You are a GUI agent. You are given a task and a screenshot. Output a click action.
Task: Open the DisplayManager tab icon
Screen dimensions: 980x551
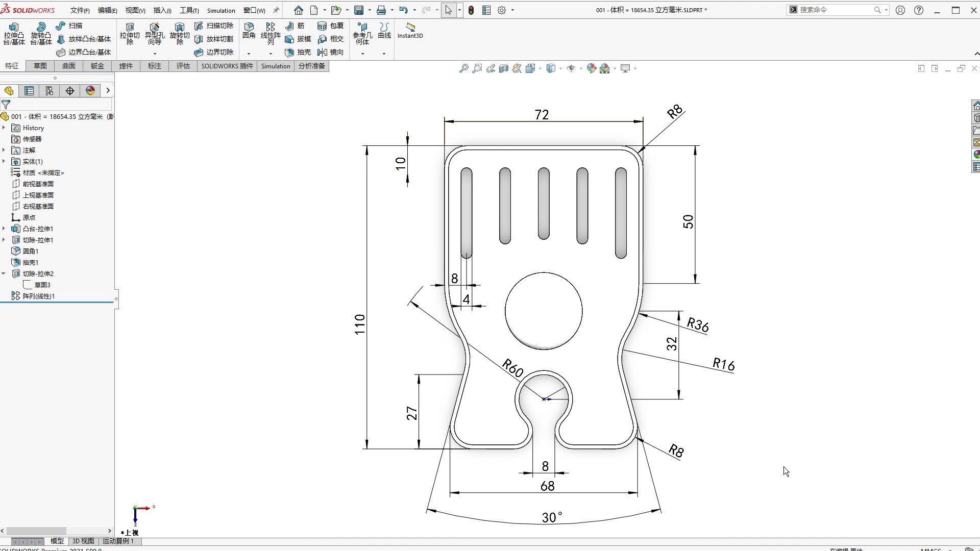[90, 91]
